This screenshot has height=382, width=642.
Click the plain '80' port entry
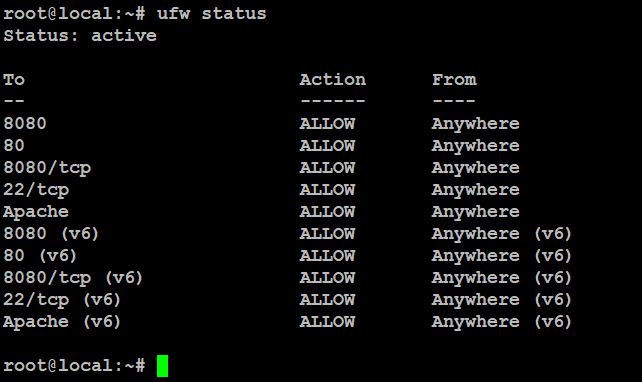14,146
